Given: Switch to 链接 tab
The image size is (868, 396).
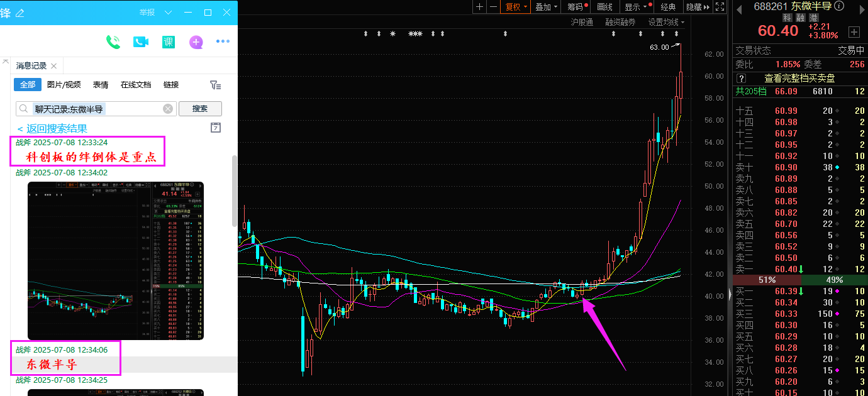Looking at the screenshot, I should pos(171,85).
